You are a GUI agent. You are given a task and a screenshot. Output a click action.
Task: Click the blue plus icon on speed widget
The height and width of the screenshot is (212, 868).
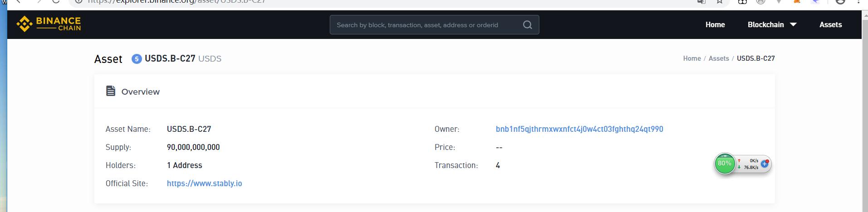pyautogui.click(x=765, y=164)
